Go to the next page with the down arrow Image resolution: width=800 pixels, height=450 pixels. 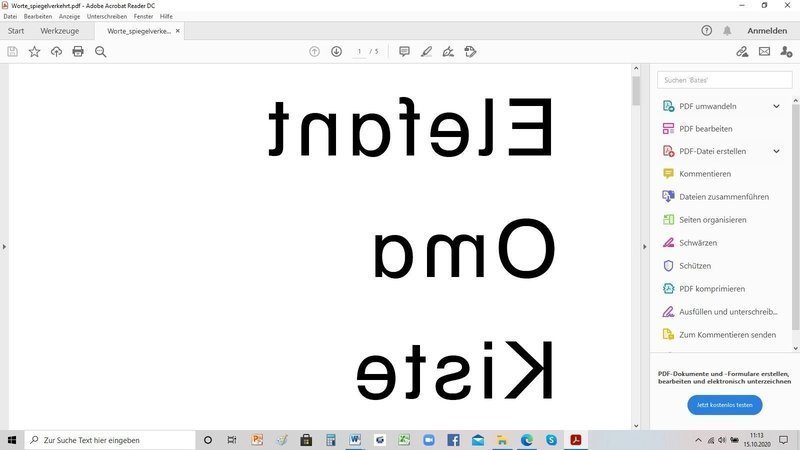coord(336,51)
